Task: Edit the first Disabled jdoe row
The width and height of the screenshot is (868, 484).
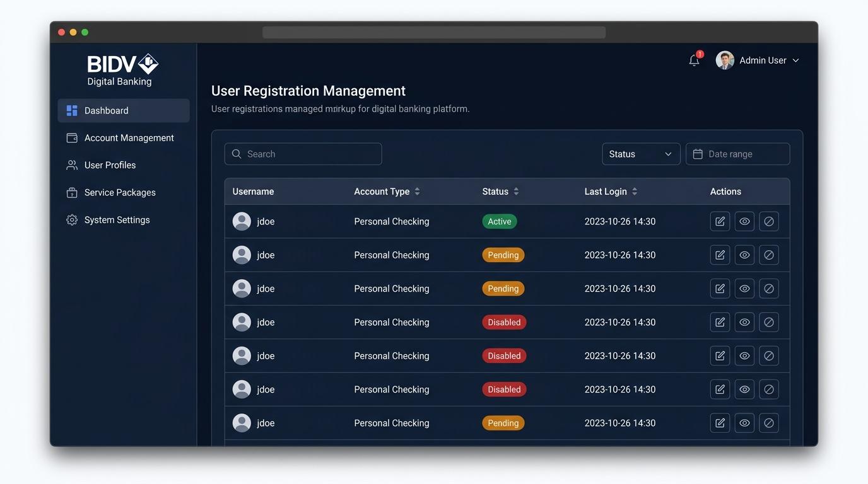Action: coord(720,322)
